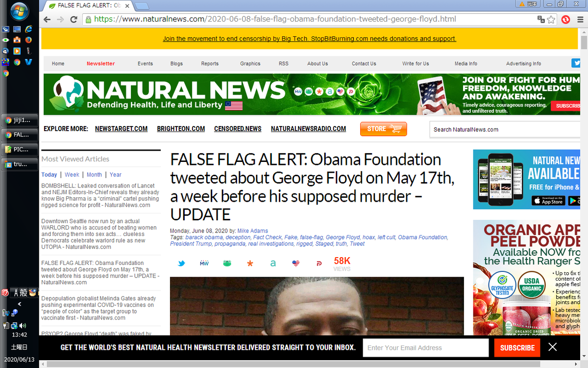
Task: Bookmark this page with the star icon
Action: (x=551, y=20)
